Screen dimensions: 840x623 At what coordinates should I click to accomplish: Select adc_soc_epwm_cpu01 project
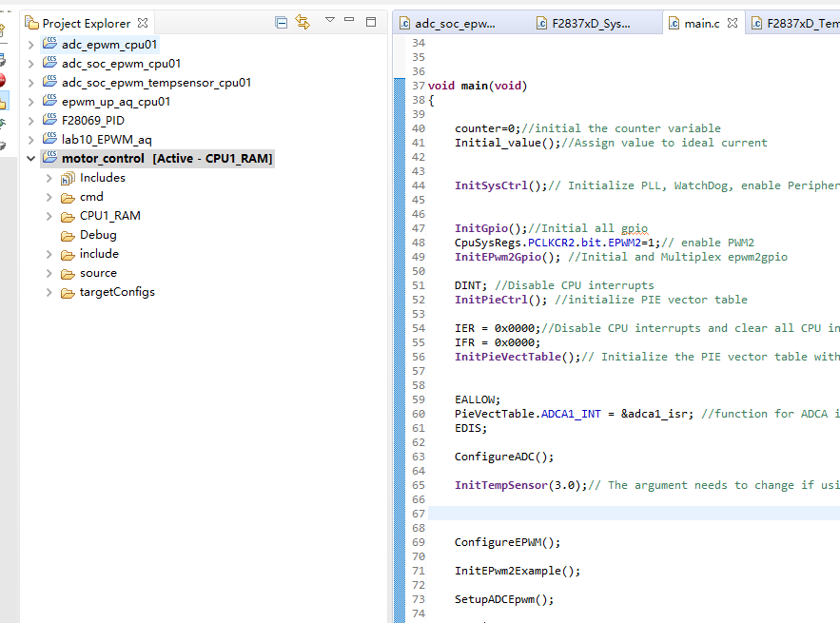tap(121, 64)
